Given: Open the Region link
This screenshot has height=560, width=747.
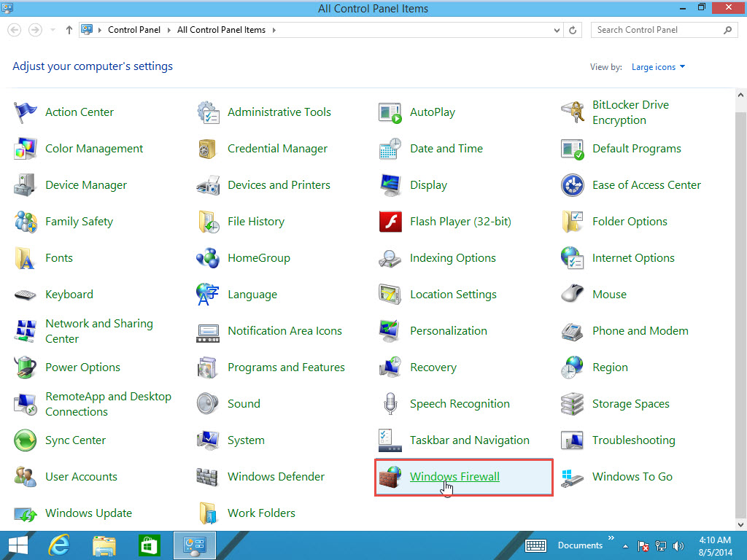Looking at the screenshot, I should [610, 367].
